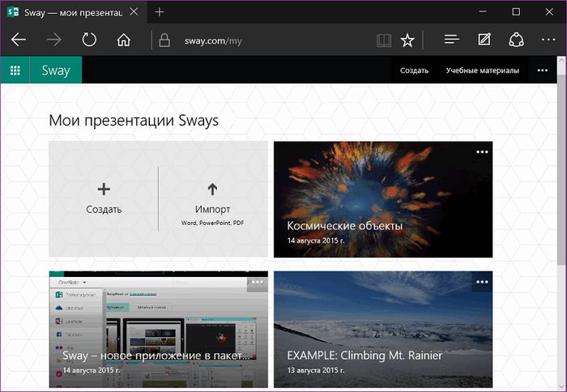Screen dimensions: 567x392
Task: Open options on Climbing Mt. Rainier card
Action: [482, 282]
